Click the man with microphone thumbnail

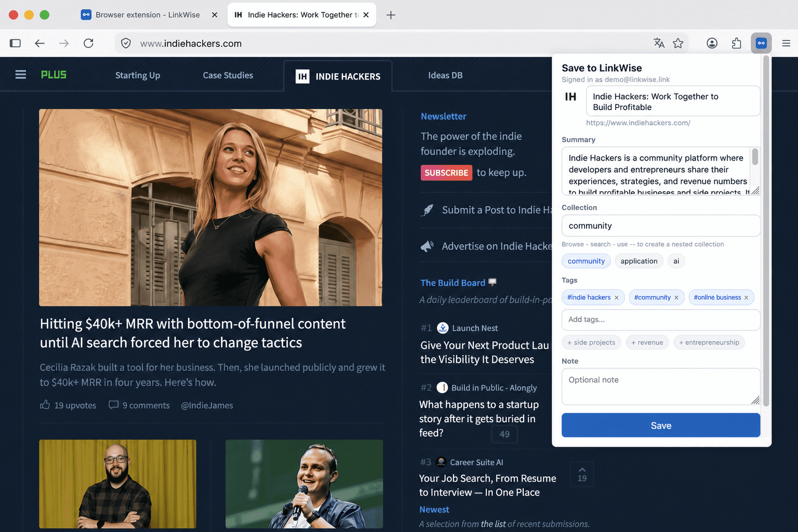coord(304,484)
